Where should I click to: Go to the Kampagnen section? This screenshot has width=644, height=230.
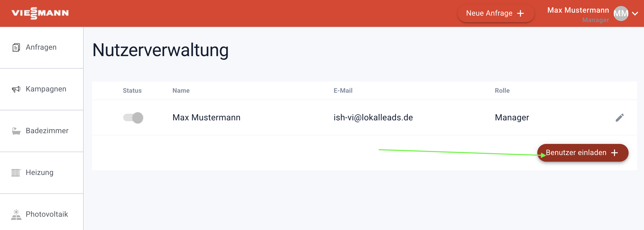click(46, 89)
